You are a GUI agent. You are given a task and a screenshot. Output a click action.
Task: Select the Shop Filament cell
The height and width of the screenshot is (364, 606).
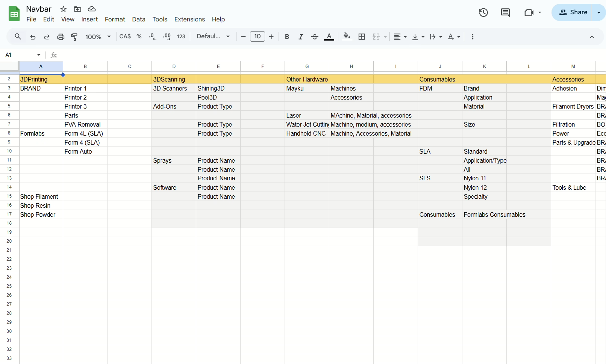[41, 196]
